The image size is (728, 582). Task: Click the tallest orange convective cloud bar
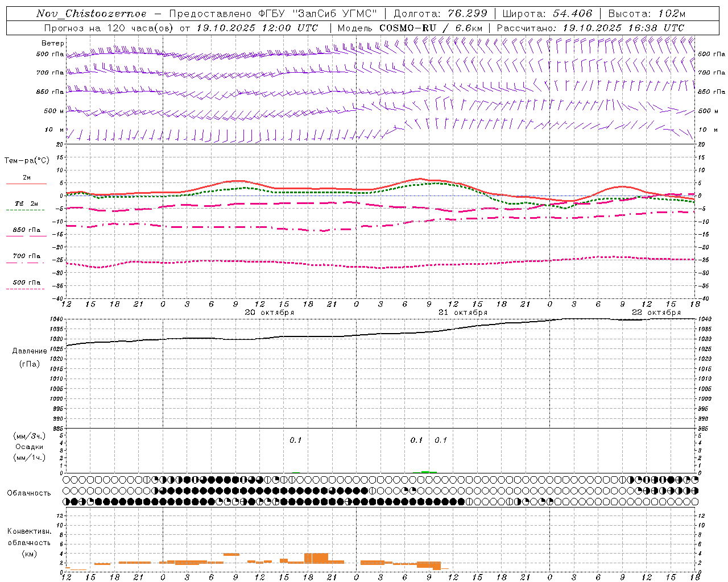pos(316,558)
